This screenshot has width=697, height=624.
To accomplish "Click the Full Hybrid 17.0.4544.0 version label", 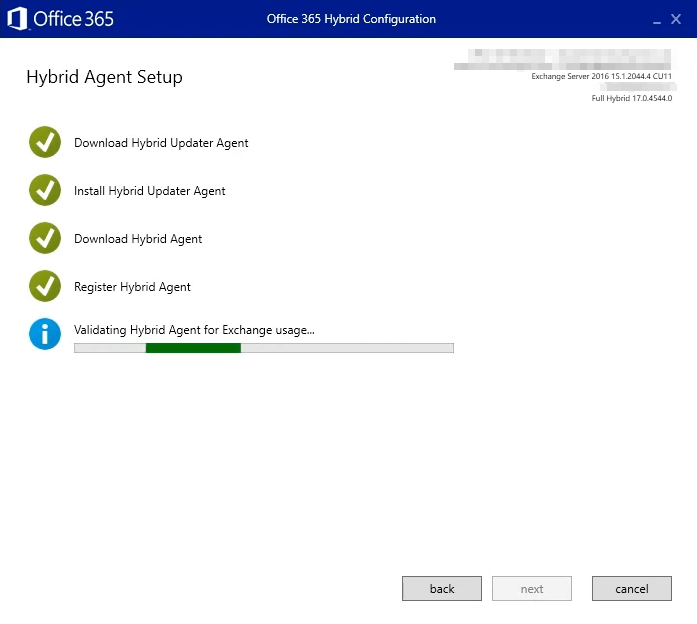I will [x=632, y=98].
